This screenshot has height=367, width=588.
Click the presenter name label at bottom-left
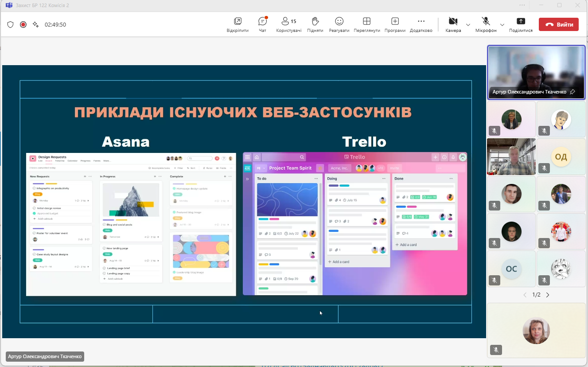pyautogui.click(x=45, y=356)
